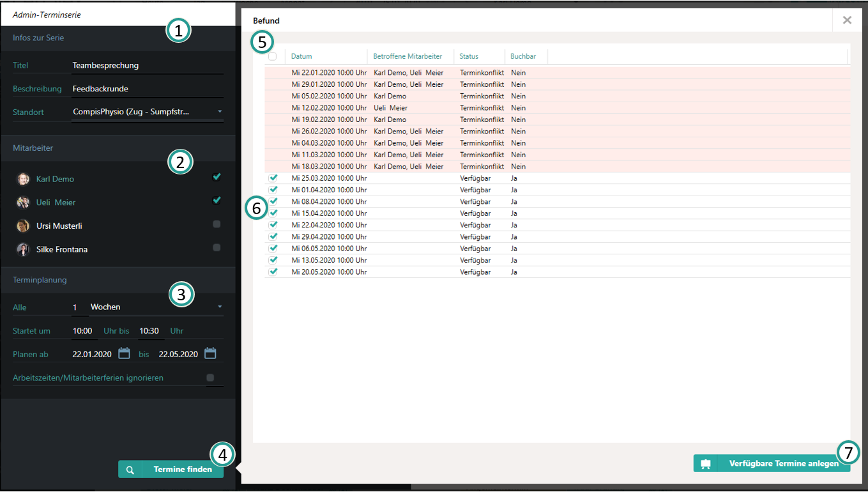Viewport: 868px width, 492px height.
Task: Sort by the Status column header
Action: coord(469,56)
